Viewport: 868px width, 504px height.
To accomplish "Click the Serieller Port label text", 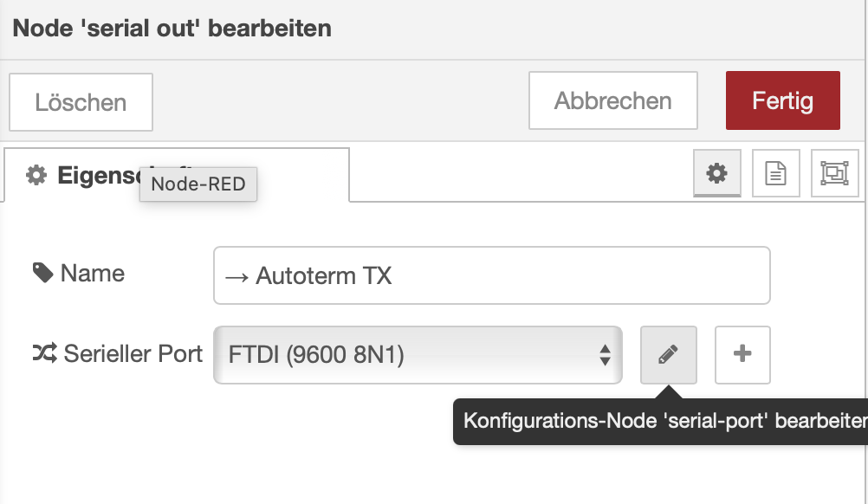I will 133,353.
